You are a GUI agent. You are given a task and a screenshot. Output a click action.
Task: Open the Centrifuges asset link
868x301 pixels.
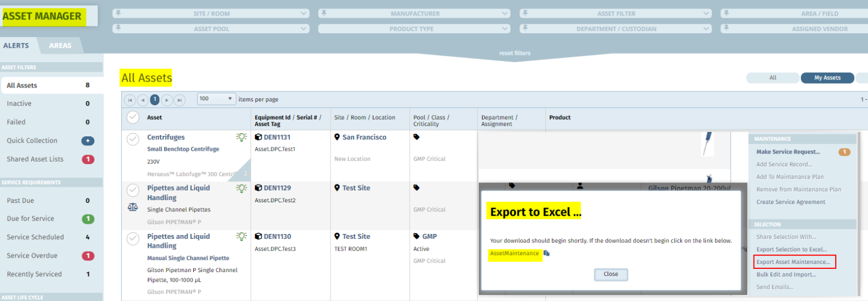(166, 137)
